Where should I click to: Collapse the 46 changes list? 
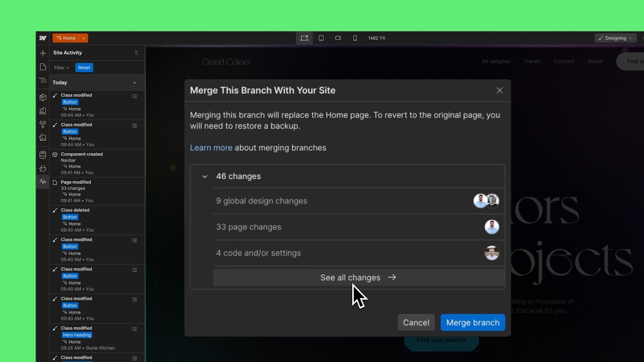(x=205, y=177)
